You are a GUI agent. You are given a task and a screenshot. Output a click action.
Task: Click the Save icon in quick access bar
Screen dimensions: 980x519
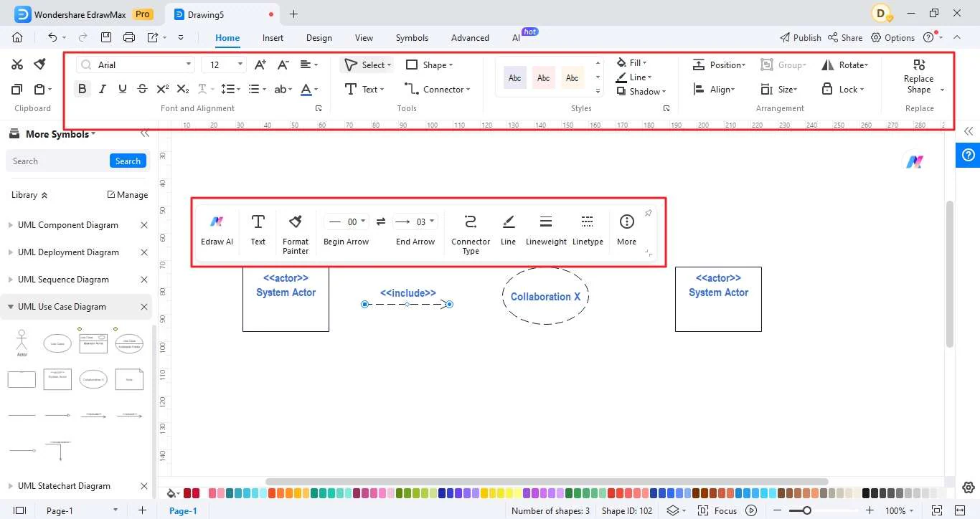[x=106, y=37]
